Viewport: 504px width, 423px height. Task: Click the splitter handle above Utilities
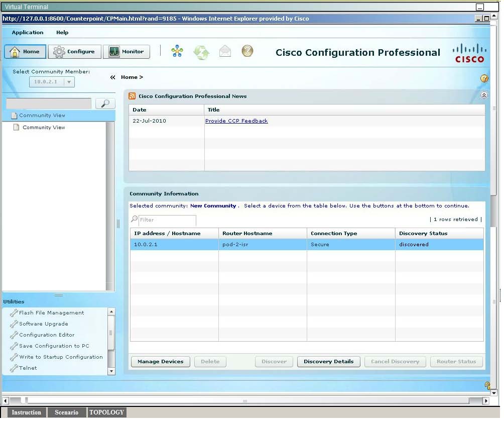click(59, 295)
